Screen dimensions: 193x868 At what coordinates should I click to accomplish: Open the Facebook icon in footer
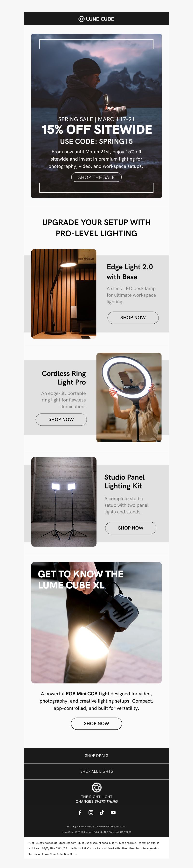coord(80,812)
